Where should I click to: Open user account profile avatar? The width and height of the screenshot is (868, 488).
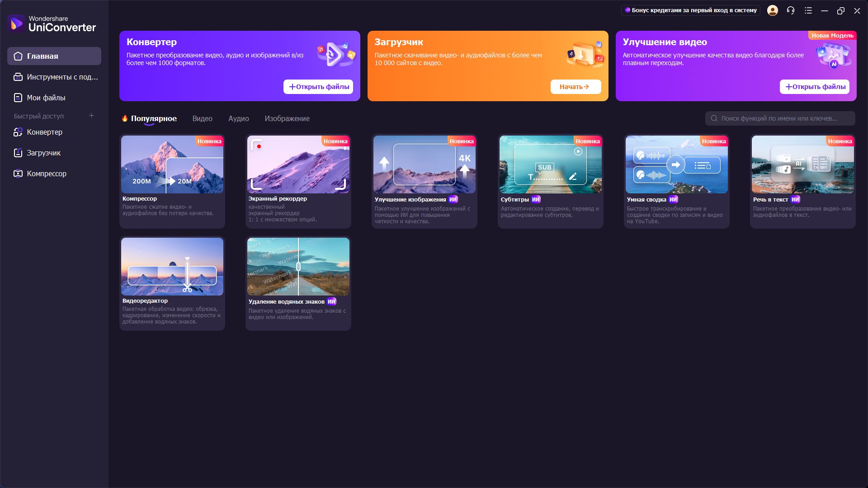click(x=773, y=10)
